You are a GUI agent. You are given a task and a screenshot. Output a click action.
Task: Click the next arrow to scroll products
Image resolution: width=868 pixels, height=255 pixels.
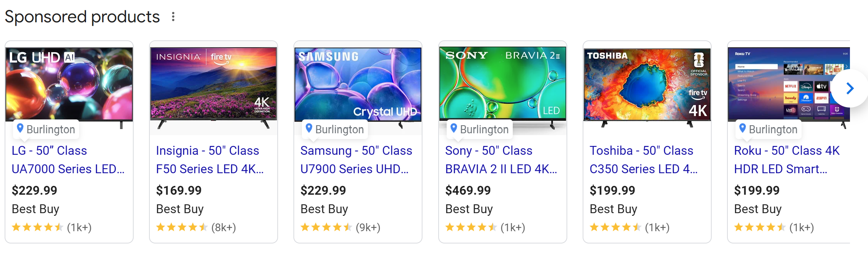tap(850, 89)
